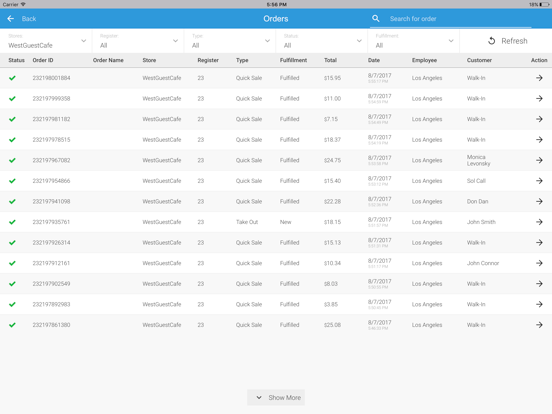This screenshot has height=414, width=552.
Task: Click status checkmark of order 232198001884
Action: tap(12, 78)
